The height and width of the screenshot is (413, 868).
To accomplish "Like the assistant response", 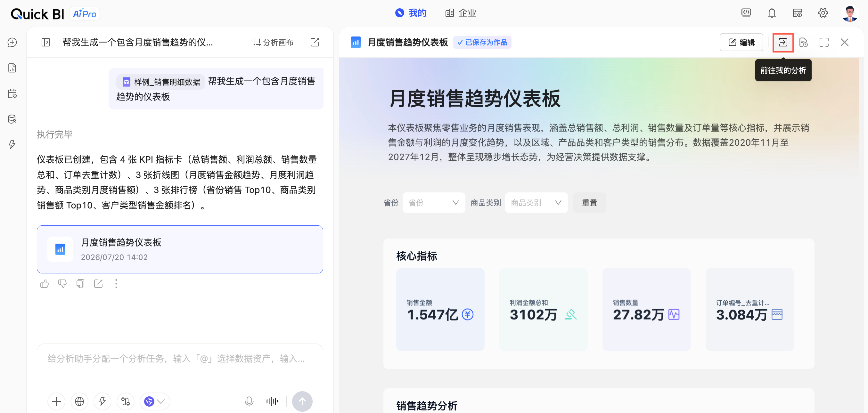I will click(x=45, y=284).
